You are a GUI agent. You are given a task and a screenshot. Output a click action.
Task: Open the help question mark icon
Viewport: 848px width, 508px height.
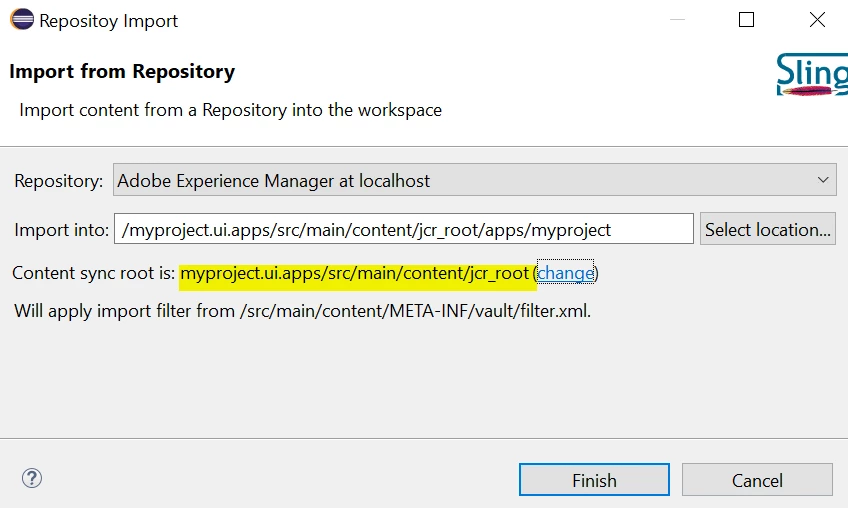[32, 478]
